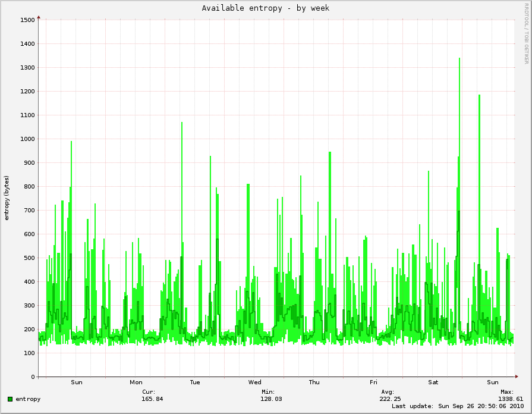Click the y-axis tick label "500"
The image size is (532, 414).
click(29, 258)
